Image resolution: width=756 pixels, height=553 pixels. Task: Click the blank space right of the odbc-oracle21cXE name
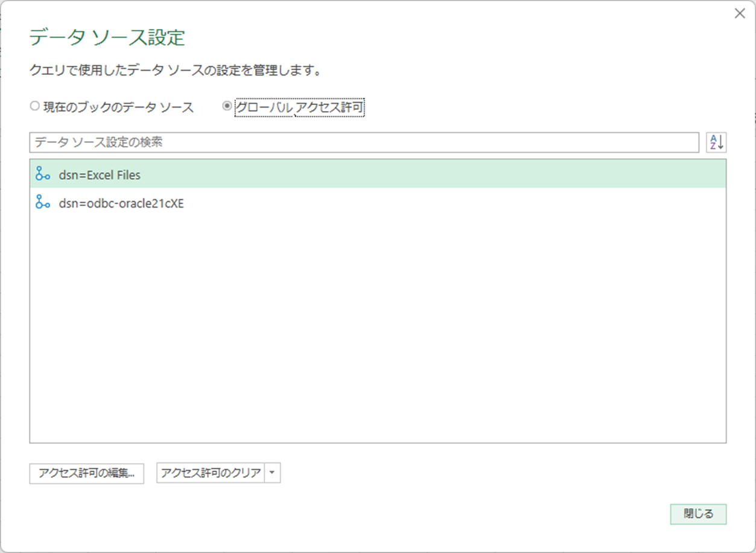453,203
